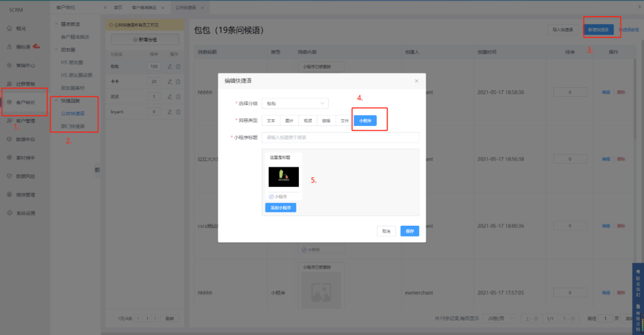Choose 文本 message type
The image size is (644, 335).
(271, 120)
